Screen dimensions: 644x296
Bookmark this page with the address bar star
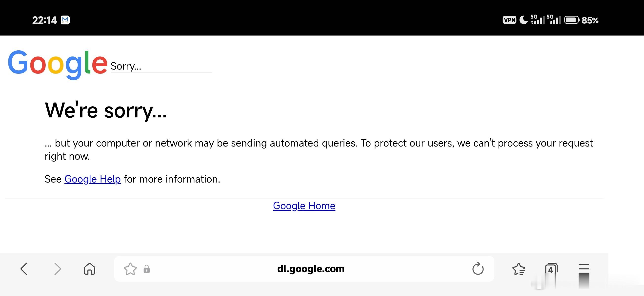pyautogui.click(x=130, y=269)
